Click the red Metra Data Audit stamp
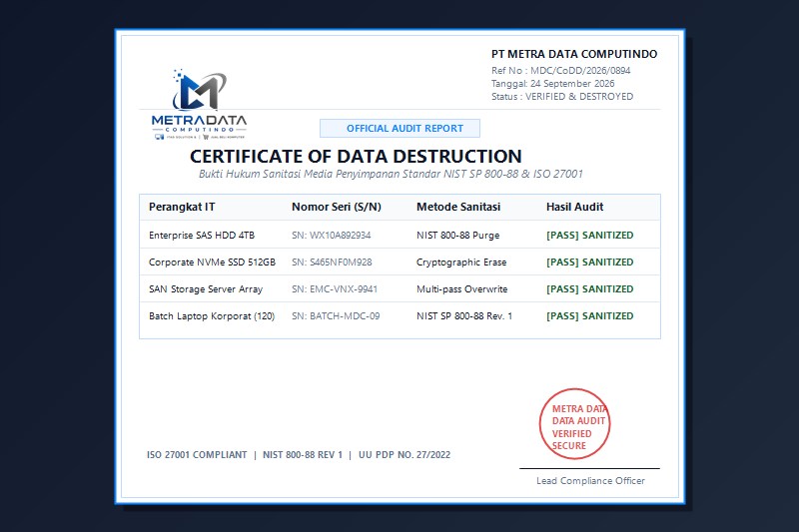Image resolution: width=799 pixels, height=532 pixels. tap(575, 423)
